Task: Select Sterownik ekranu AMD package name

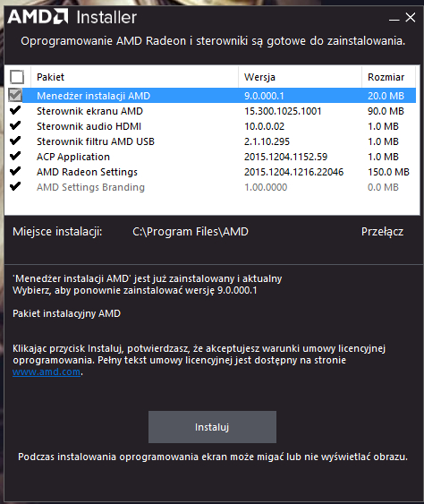Action: coord(89,111)
